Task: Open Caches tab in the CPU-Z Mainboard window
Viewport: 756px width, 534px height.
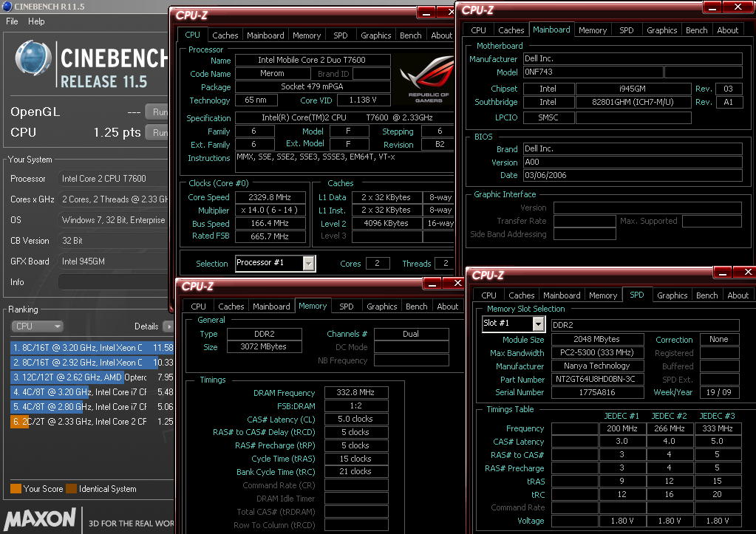Action: click(x=511, y=30)
